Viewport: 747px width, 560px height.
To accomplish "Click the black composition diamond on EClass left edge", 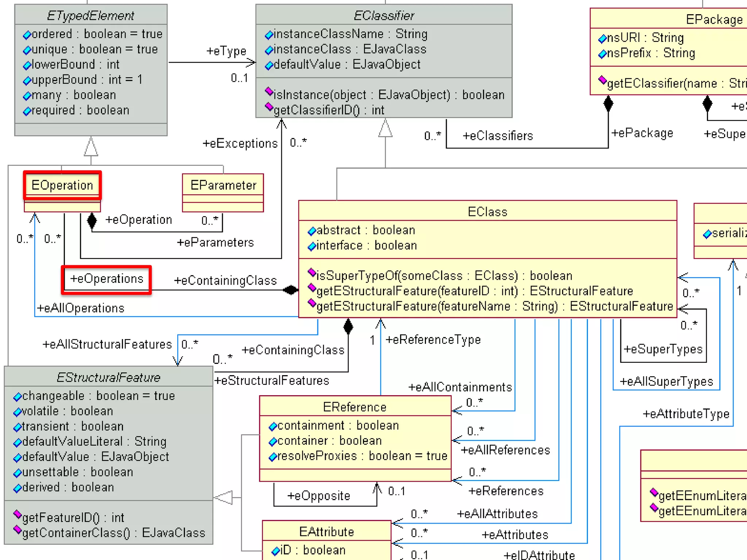I will [x=291, y=290].
